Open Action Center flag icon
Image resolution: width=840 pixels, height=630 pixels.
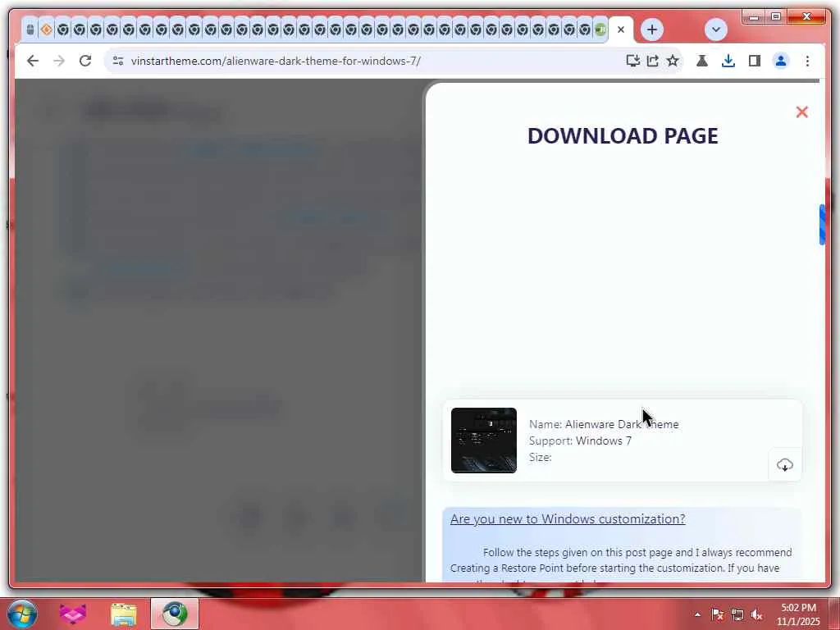[x=717, y=614]
